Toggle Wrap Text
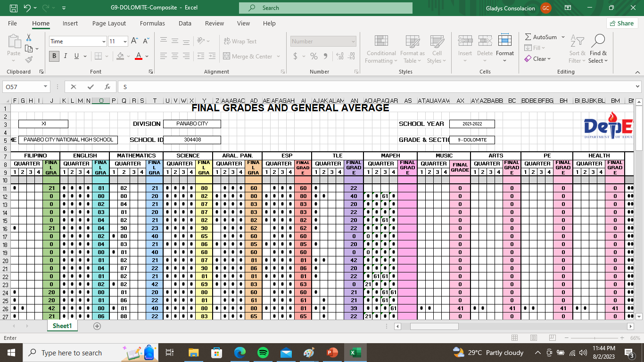Viewport: 644px width, 362px height. pos(240,41)
